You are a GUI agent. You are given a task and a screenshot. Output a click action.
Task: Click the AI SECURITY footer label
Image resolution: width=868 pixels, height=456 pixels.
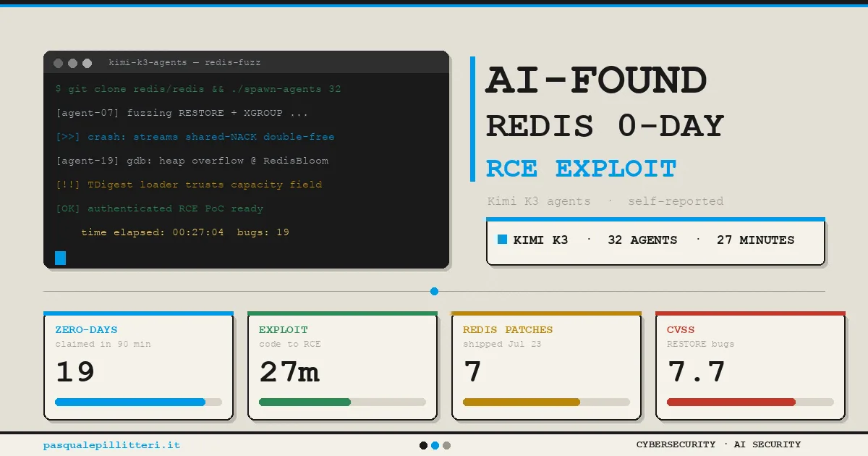[767, 444]
